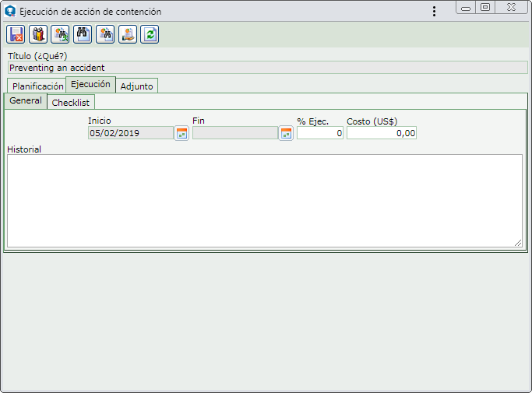Screen dimensions: 532x393
Task: Click the app logo in title bar
Action: coord(10,11)
